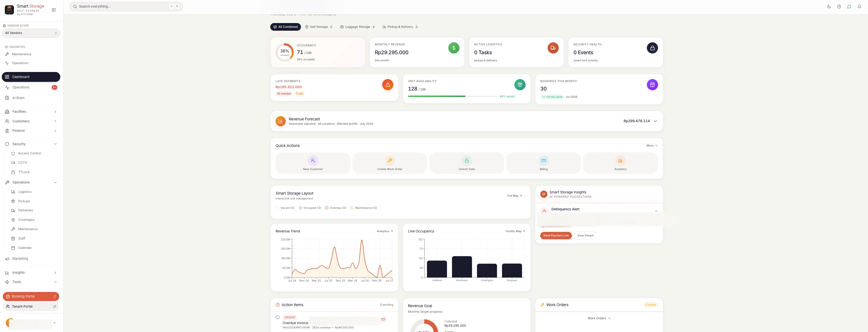
Task: Open the notifications bell
Action: pyautogui.click(x=859, y=7)
